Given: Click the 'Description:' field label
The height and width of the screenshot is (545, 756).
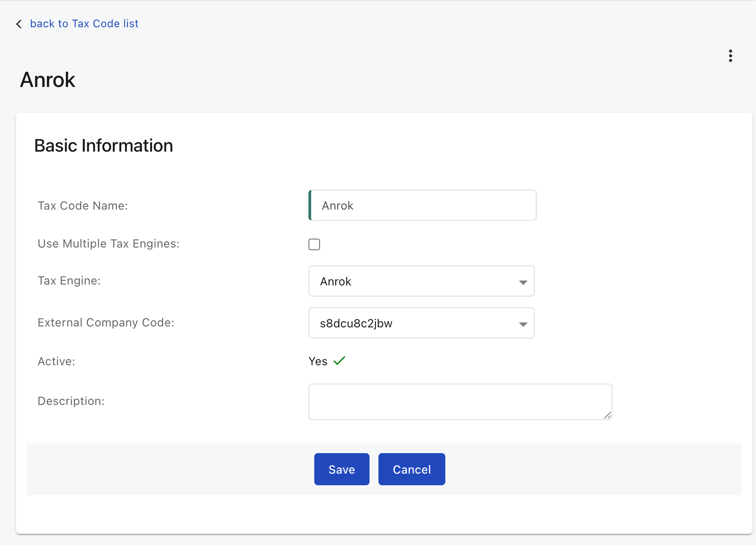Looking at the screenshot, I should click(x=71, y=401).
